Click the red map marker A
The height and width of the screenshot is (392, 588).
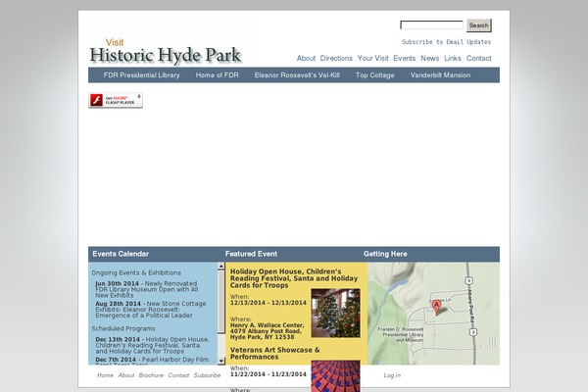pos(436,307)
